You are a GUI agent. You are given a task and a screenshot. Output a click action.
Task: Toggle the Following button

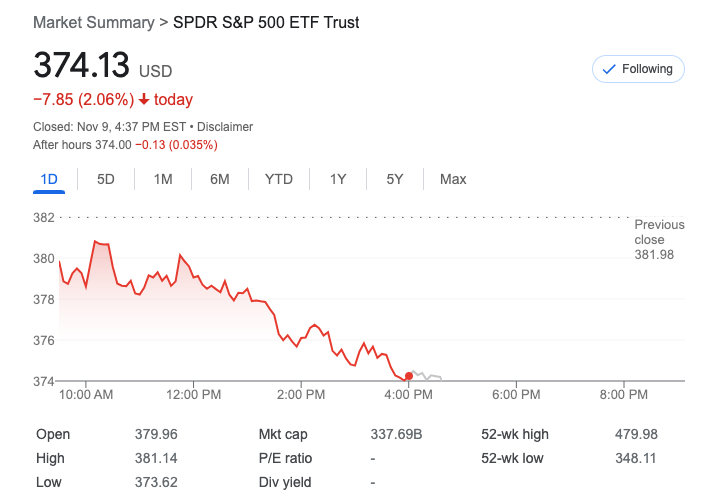pyautogui.click(x=638, y=69)
